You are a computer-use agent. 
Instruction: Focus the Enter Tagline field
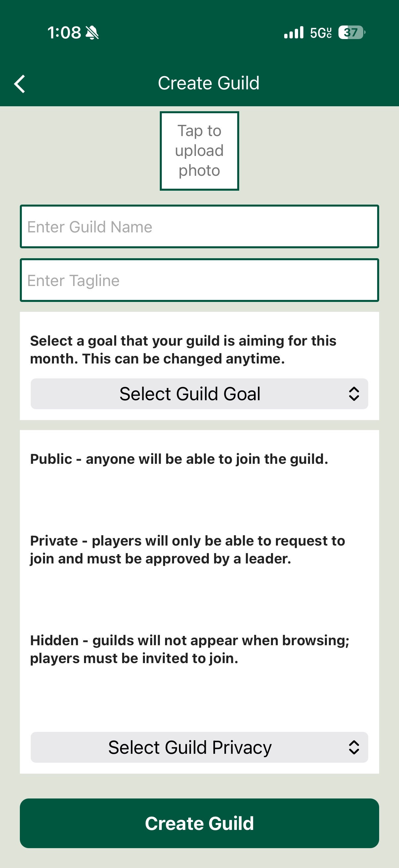pyautogui.click(x=199, y=280)
